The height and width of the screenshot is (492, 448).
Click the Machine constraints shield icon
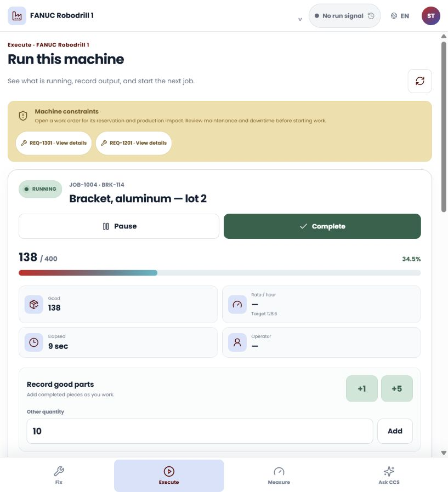coord(23,116)
